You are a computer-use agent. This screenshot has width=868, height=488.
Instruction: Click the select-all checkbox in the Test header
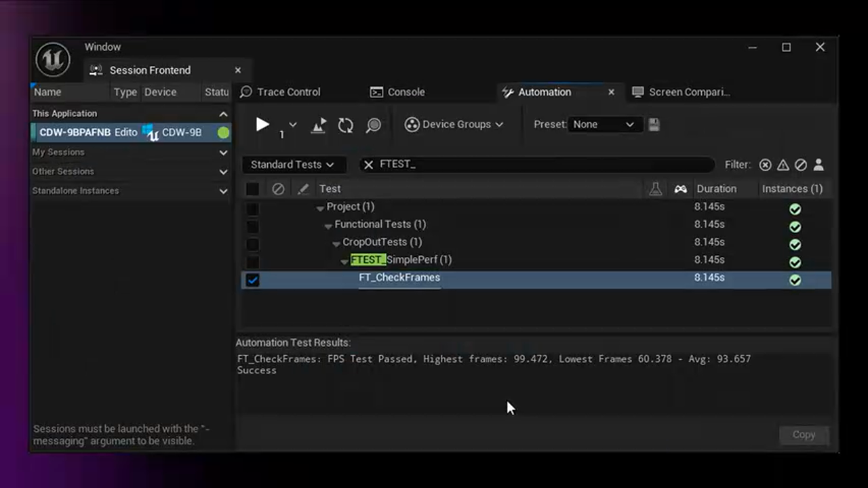coord(253,189)
